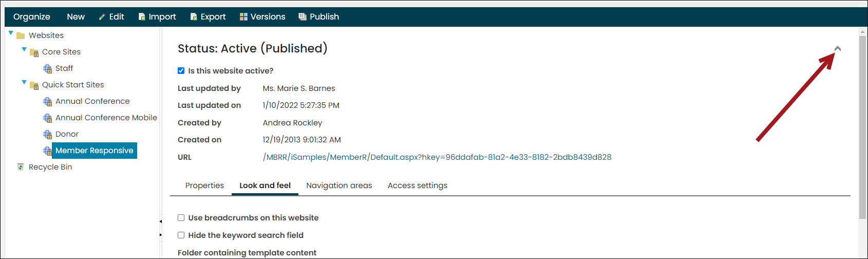Enable Use breadcrumbs on this website

coord(181,218)
